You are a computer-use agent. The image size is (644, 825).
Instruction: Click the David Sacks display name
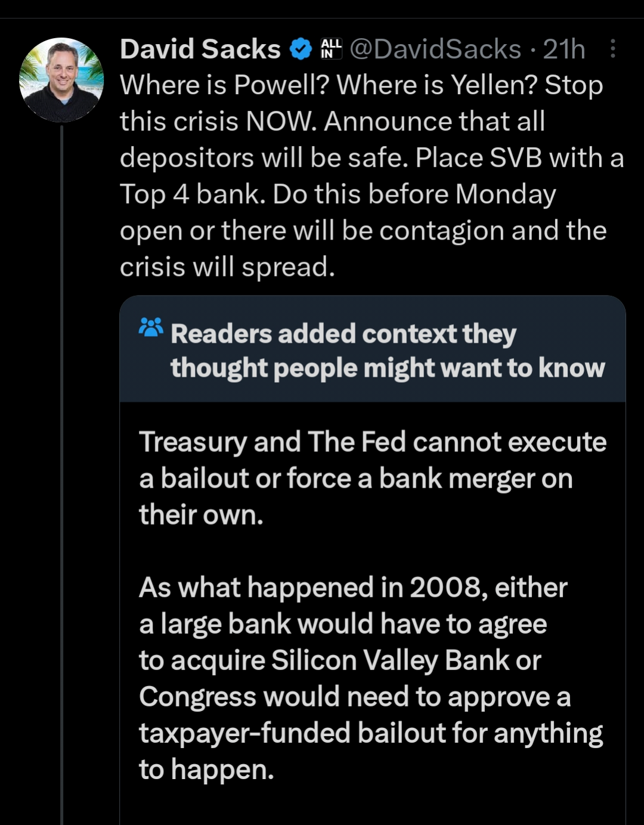pyautogui.click(x=200, y=49)
